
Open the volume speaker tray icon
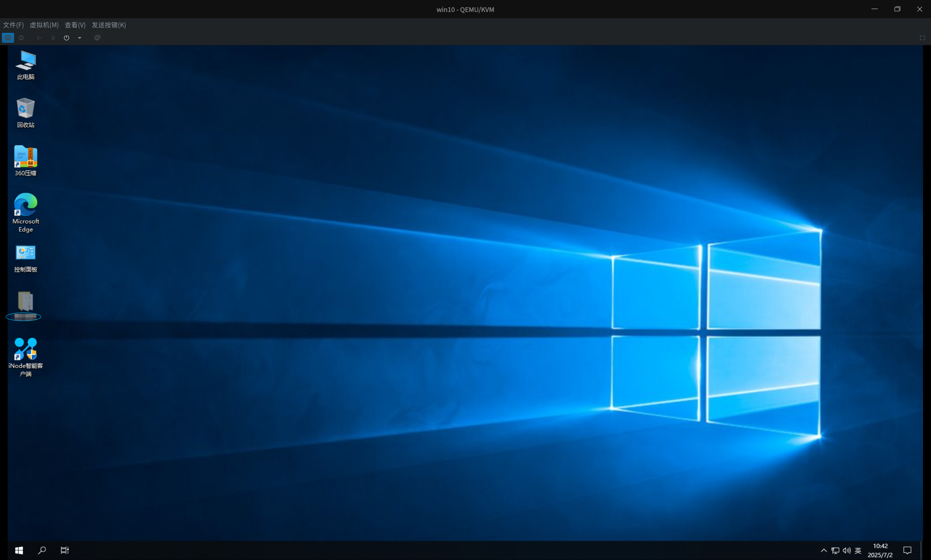coord(847,551)
